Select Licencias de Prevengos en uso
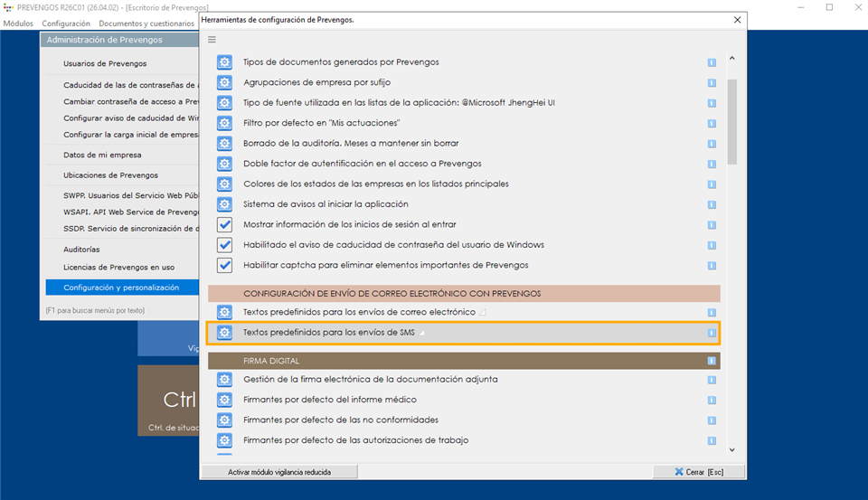The width and height of the screenshot is (868, 500). point(118,268)
